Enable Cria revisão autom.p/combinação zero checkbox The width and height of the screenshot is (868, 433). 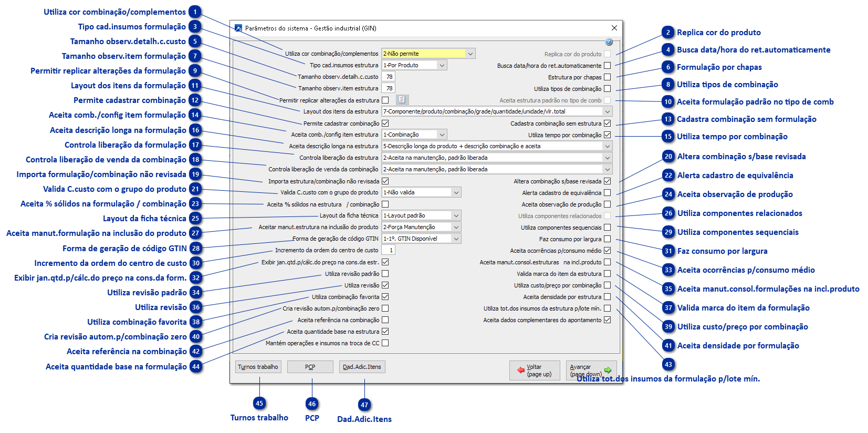point(385,308)
